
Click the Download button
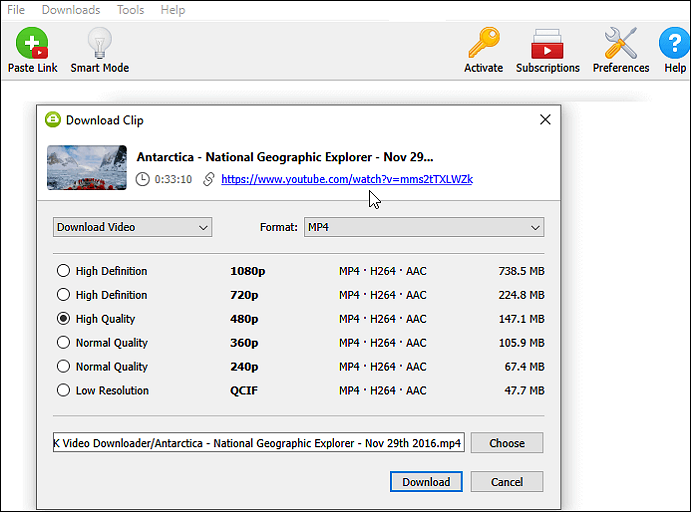(x=426, y=482)
